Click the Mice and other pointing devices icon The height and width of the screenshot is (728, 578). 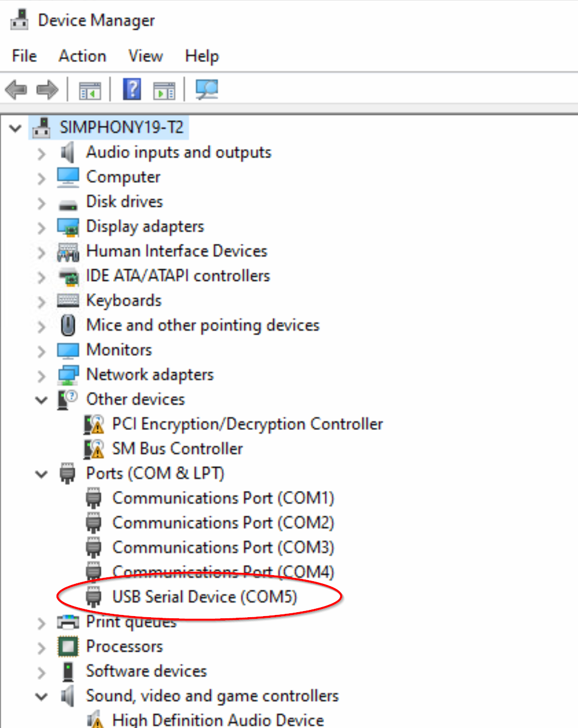[68, 325]
